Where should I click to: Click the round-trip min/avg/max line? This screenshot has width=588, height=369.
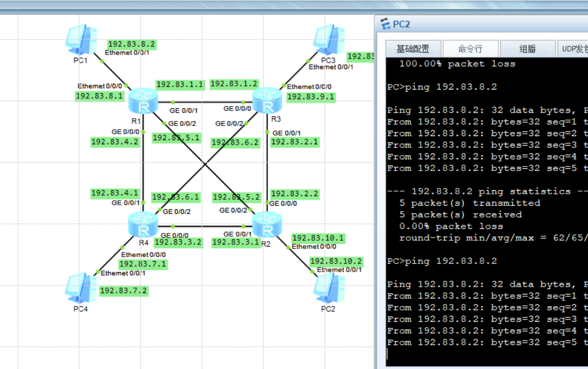pos(493,238)
